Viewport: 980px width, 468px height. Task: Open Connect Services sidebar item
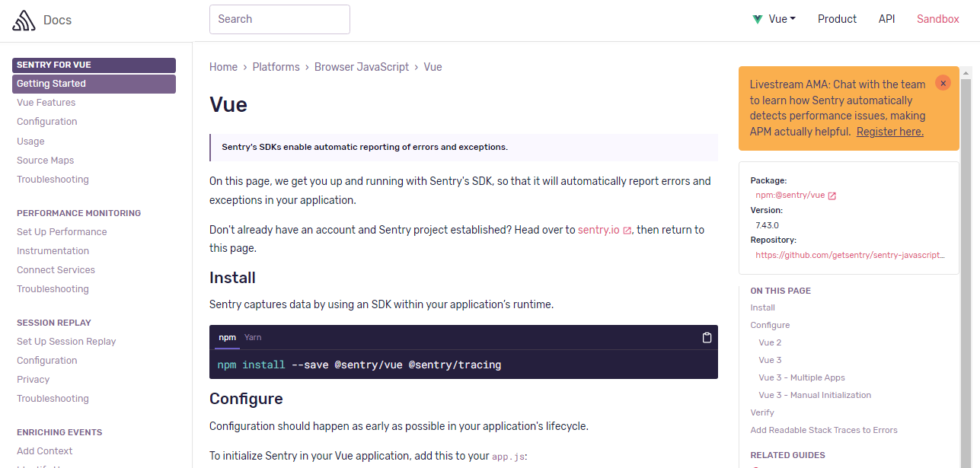pos(56,270)
